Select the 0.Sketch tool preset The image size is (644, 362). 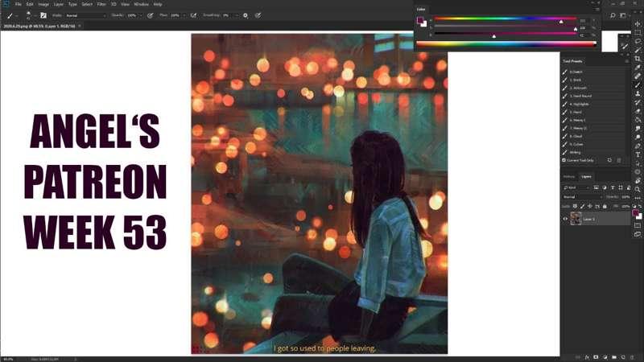click(x=595, y=72)
